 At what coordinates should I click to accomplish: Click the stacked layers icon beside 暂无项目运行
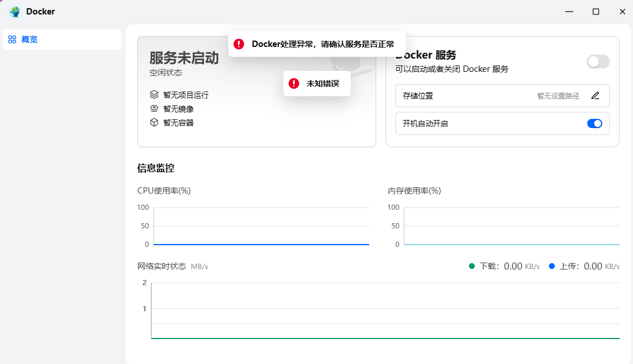pos(154,94)
